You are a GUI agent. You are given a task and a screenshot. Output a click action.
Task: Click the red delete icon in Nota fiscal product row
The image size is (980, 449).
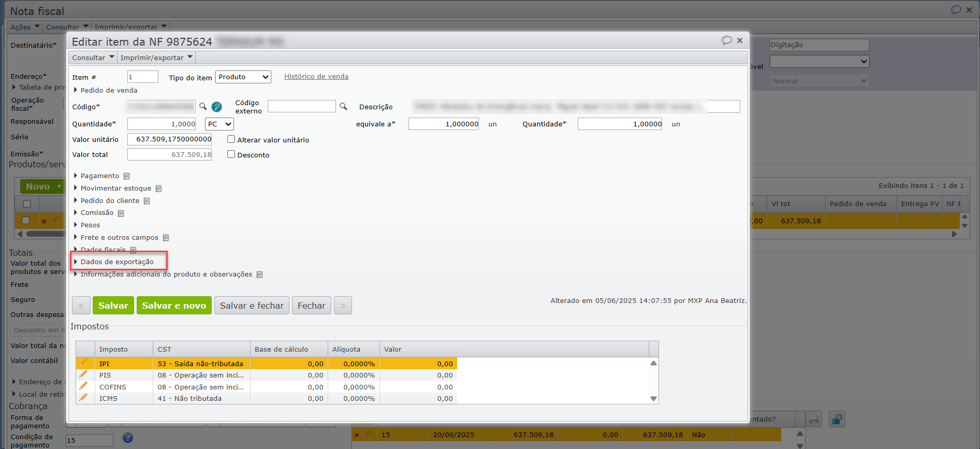44,221
